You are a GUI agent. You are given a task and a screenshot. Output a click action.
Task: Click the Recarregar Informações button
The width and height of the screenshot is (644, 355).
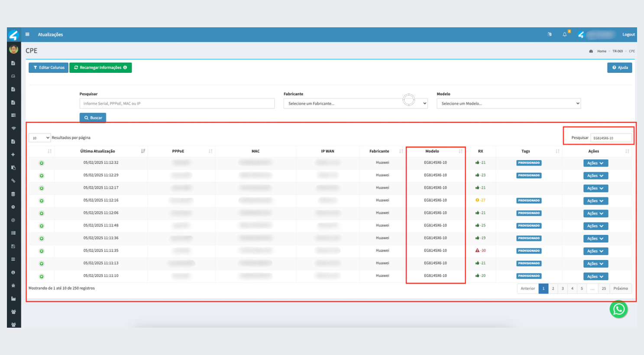pos(100,68)
